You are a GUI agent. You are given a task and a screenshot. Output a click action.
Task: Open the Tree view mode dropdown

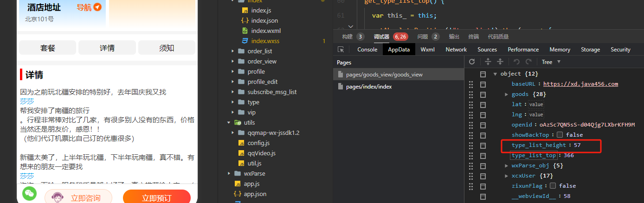pos(551,62)
